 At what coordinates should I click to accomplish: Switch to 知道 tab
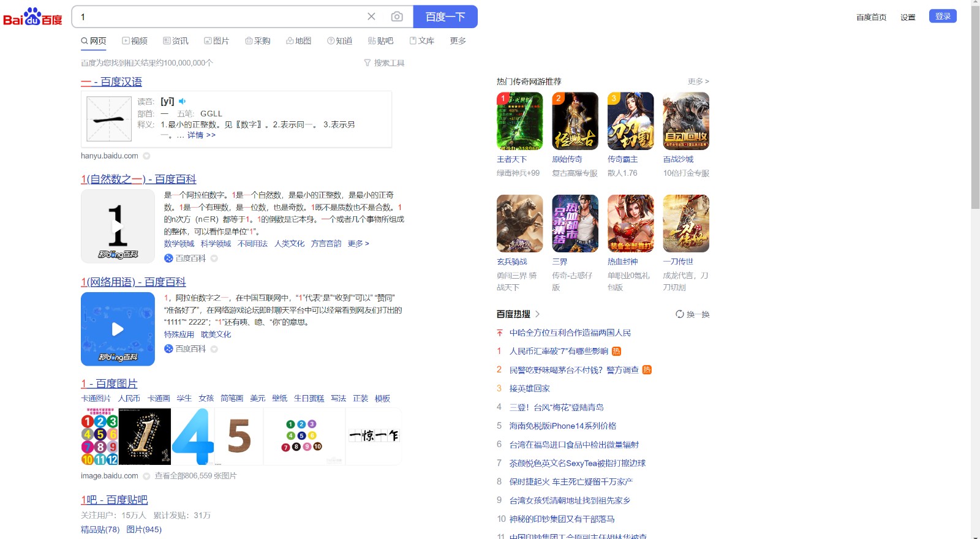point(340,41)
